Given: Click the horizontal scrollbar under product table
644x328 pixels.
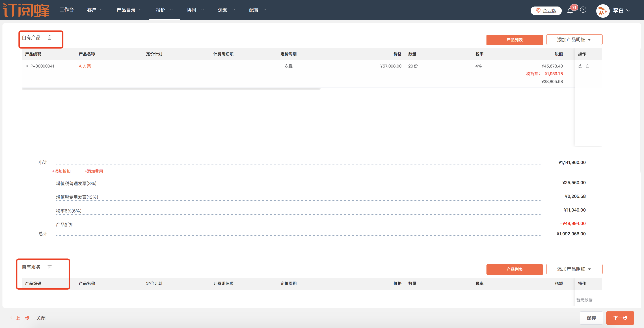Looking at the screenshot, I should pyautogui.click(x=171, y=89).
